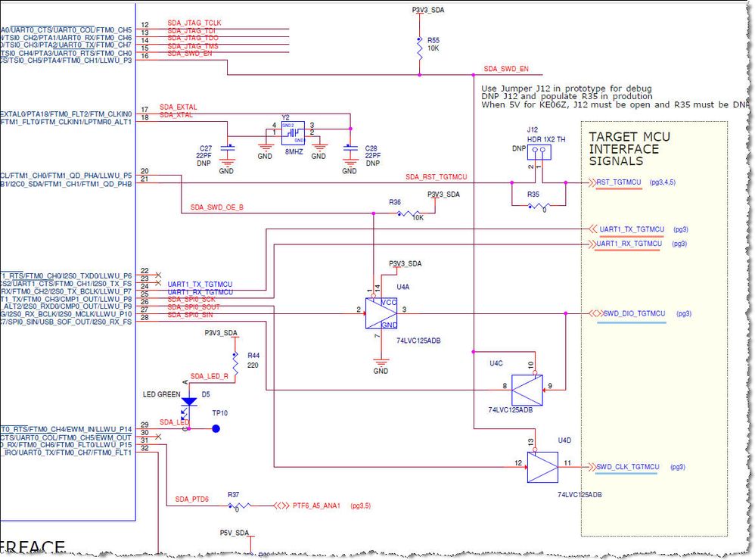This screenshot has width=755, height=560.
Task: Click the U4C buffer symbol
Action: (527, 390)
